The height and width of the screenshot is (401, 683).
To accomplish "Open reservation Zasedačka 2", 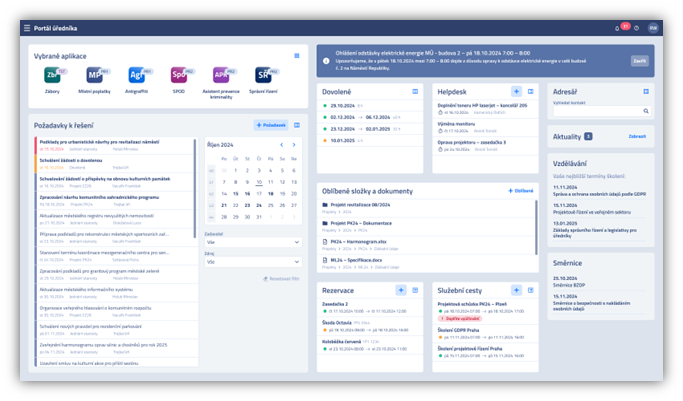I will [x=370, y=307].
